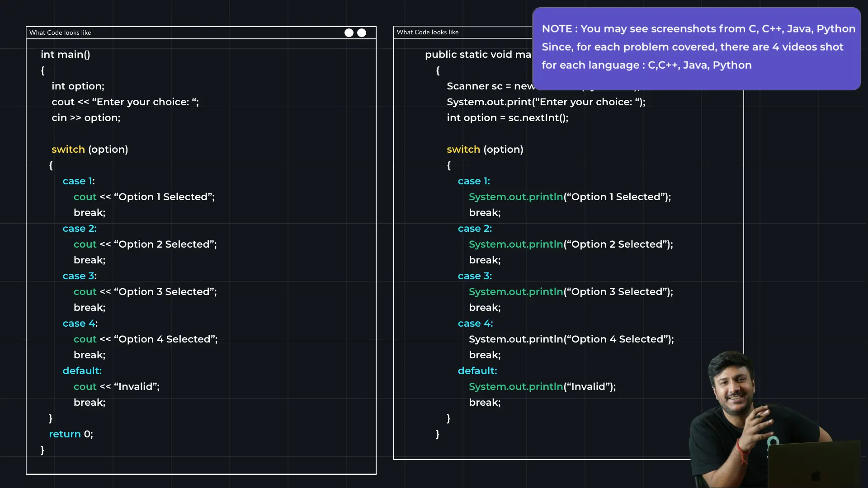Click the right window's 'What Code looks like' title
Image resolution: width=868 pixels, height=488 pixels.
tap(428, 32)
